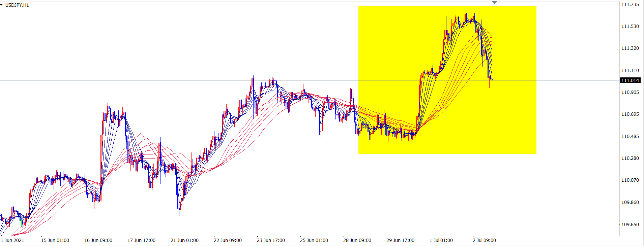This screenshot has width=644, height=246.
Task: Click the 16 Jun 09:00 time label
Action: pos(98,240)
